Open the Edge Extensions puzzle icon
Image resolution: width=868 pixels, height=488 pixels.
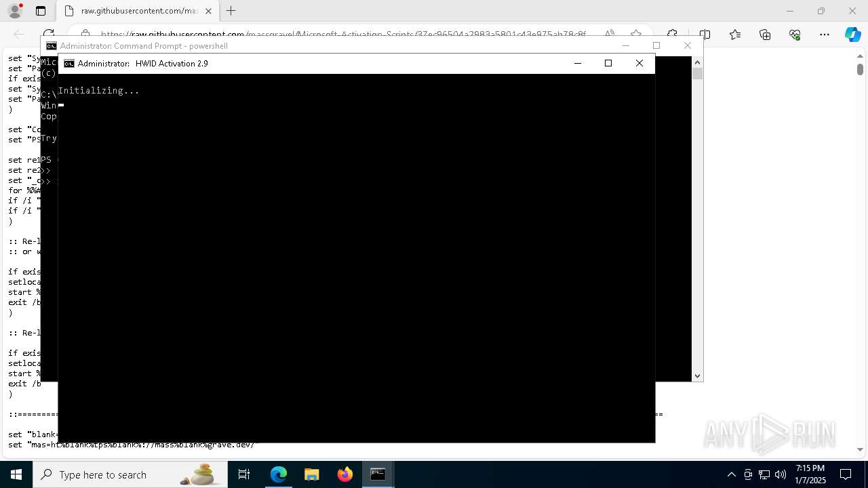tap(672, 35)
